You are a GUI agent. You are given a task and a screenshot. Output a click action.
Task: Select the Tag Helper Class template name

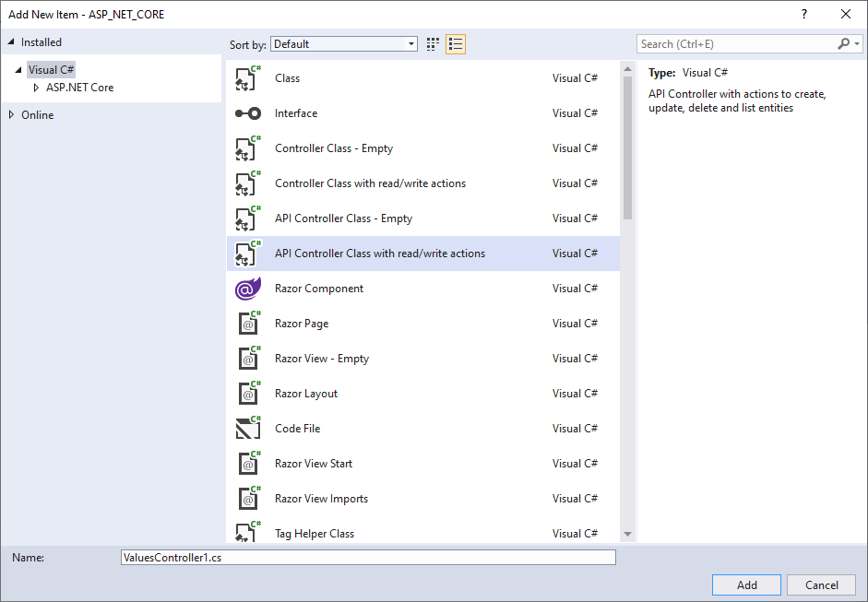coord(315,534)
